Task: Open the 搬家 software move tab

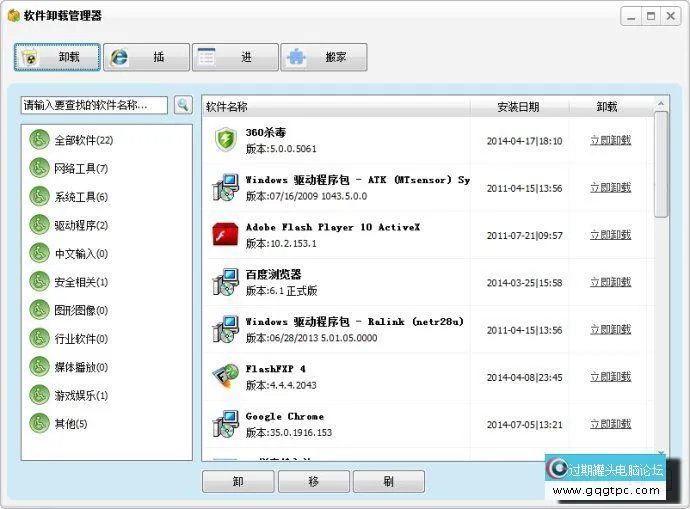Action: pos(324,57)
